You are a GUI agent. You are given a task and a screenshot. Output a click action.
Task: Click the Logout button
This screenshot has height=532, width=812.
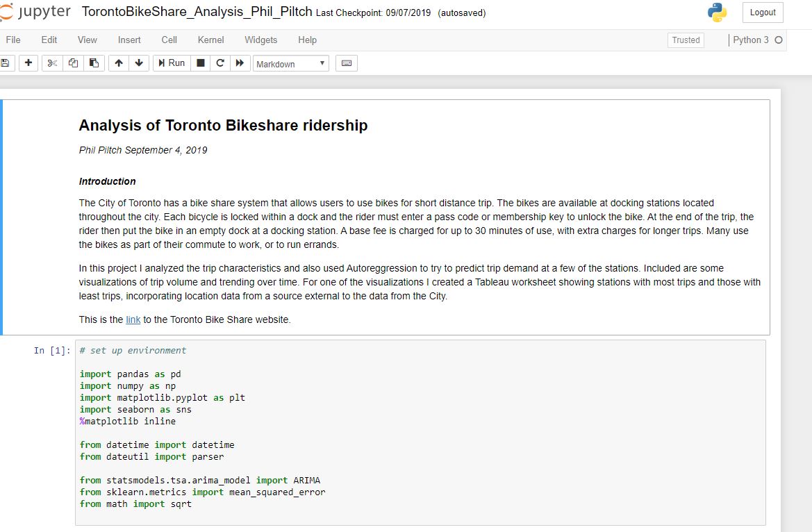coord(762,12)
